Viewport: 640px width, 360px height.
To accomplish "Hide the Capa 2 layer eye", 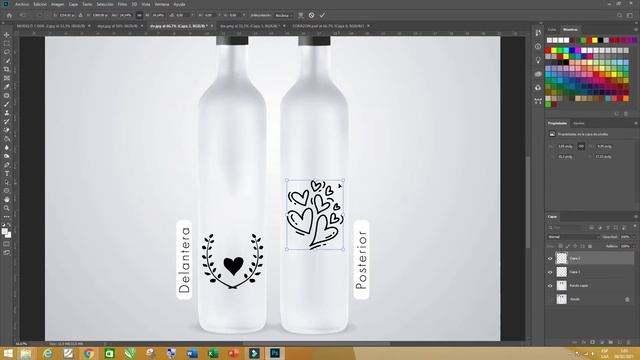I will [550, 258].
